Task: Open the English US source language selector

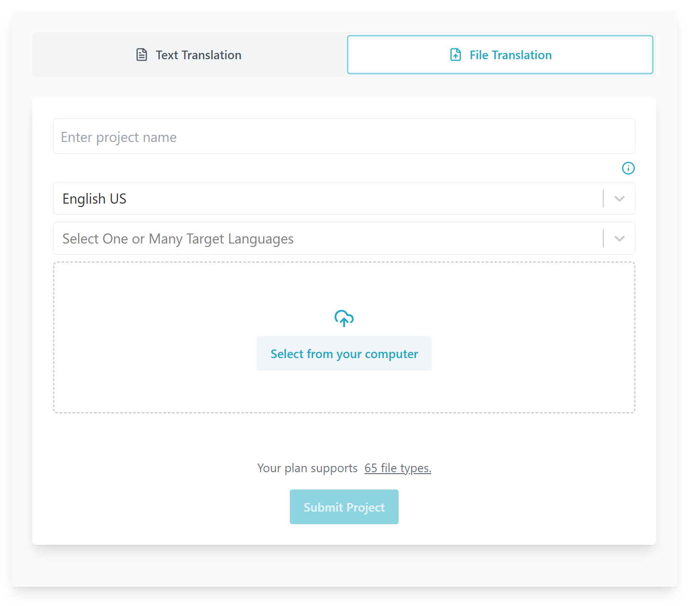Action: [x=344, y=198]
